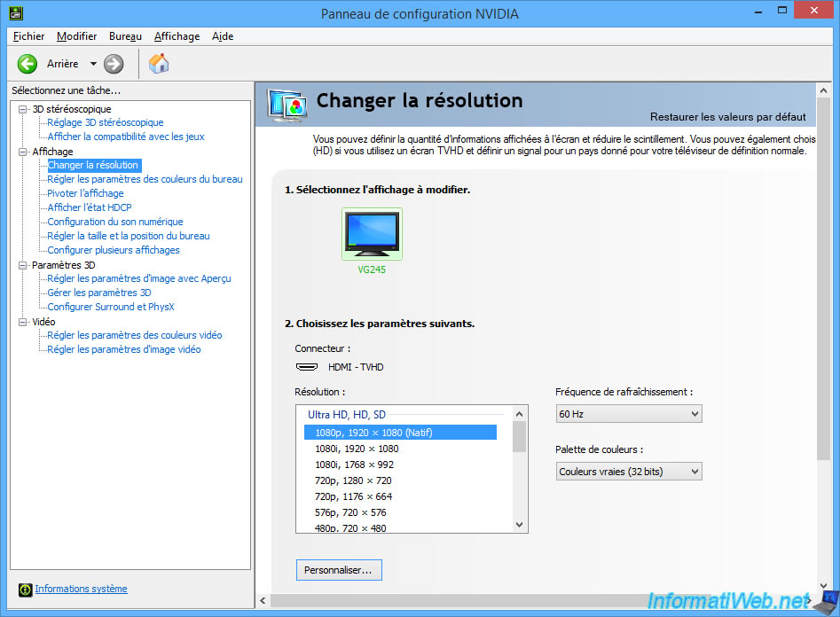Open the back history dropdown arrow
Image resolution: width=840 pixels, height=617 pixels.
[93, 64]
